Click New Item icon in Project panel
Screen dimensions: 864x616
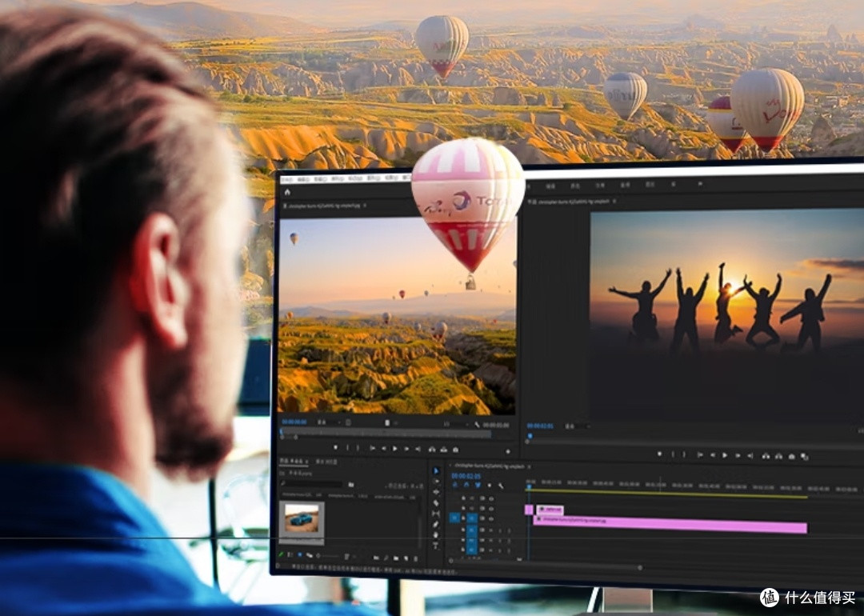tap(406, 558)
